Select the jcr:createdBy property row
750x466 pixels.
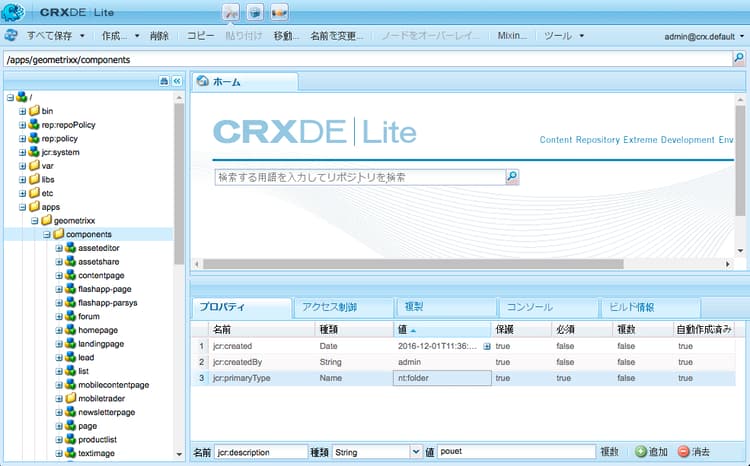(463, 362)
